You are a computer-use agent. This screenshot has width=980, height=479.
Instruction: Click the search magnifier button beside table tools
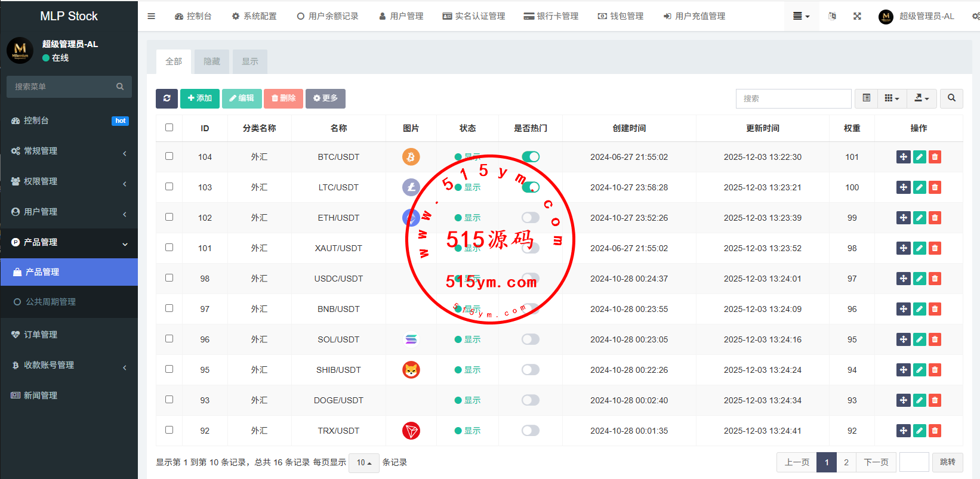951,98
